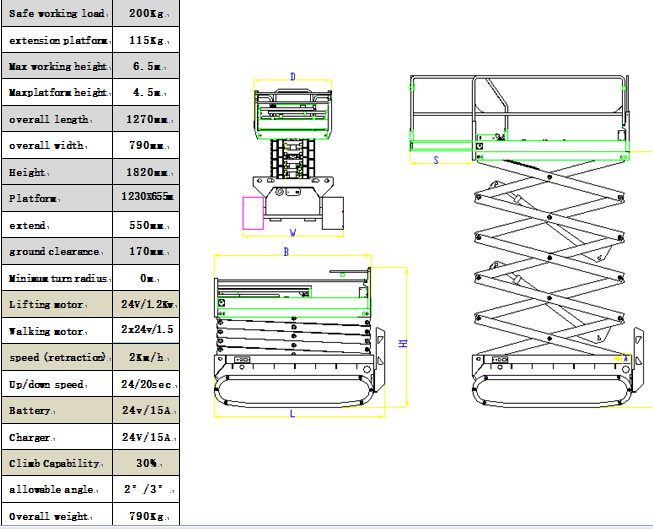Screen dimensions: 653x529
Task: Click the H1 height dimension label
Action: 404,342
